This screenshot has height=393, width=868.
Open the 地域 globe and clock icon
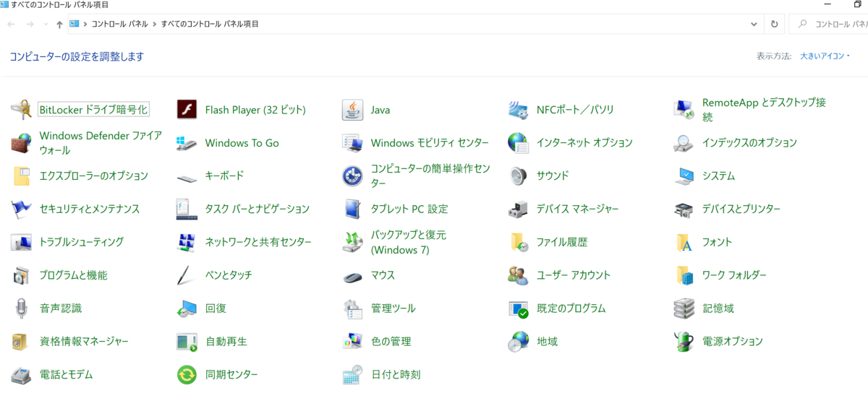(518, 341)
